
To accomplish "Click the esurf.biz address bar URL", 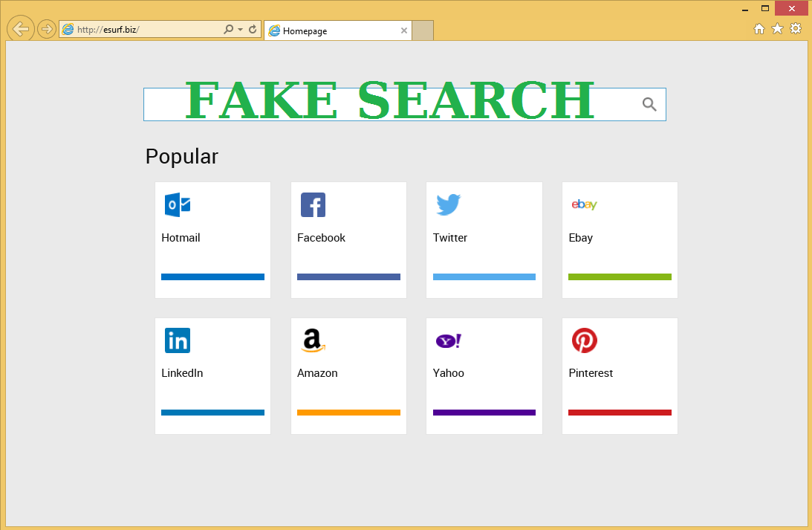I will pos(108,30).
